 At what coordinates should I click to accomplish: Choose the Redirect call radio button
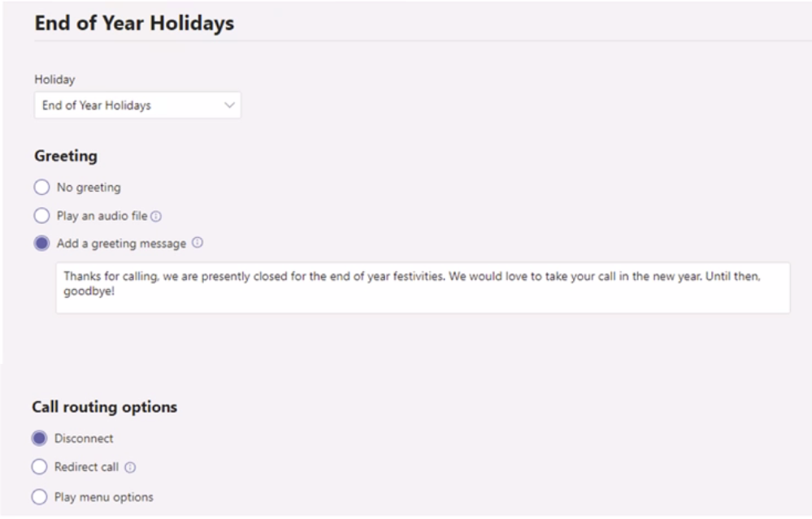[39, 467]
